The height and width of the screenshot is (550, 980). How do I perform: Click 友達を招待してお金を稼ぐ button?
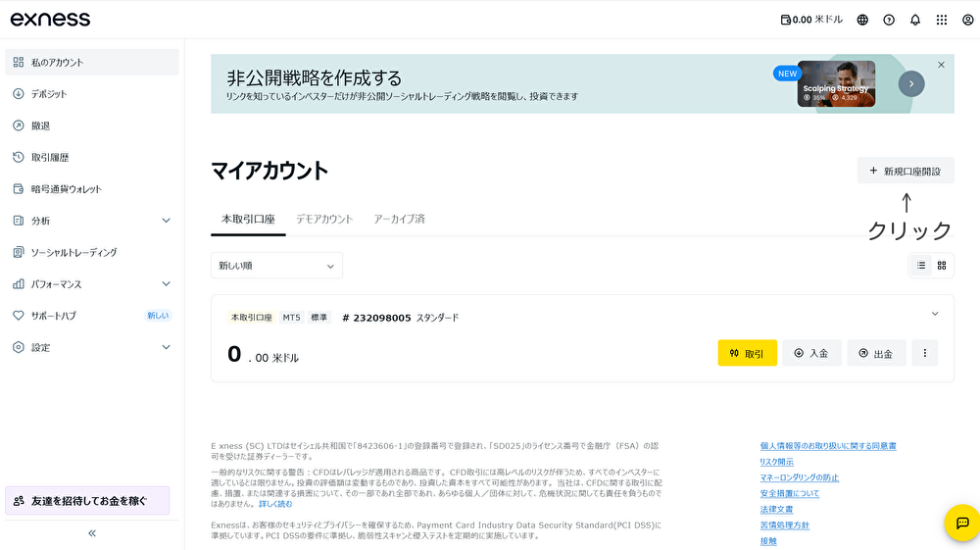pos(87,501)
